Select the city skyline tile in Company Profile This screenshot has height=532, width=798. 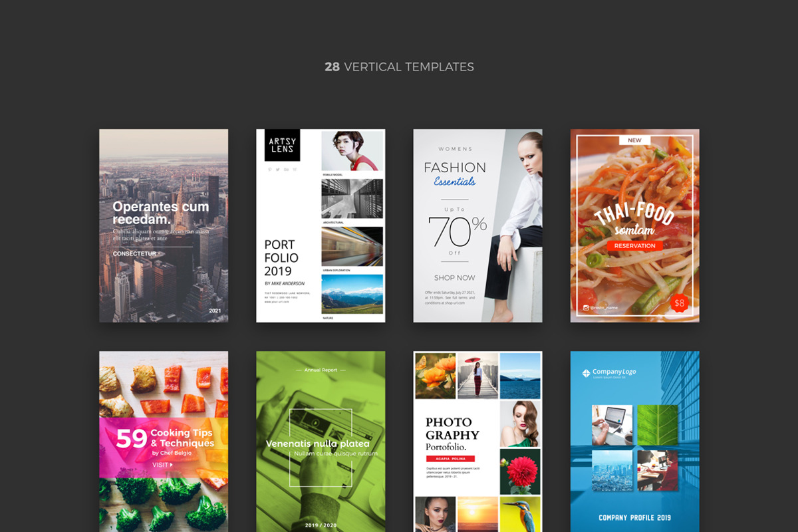(x=612, y=471)
